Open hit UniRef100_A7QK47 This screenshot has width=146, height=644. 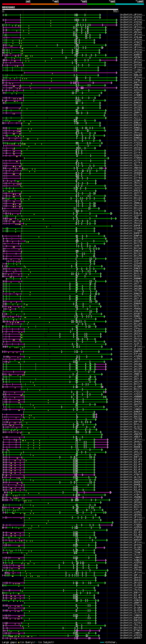click(x=131, y=30)
